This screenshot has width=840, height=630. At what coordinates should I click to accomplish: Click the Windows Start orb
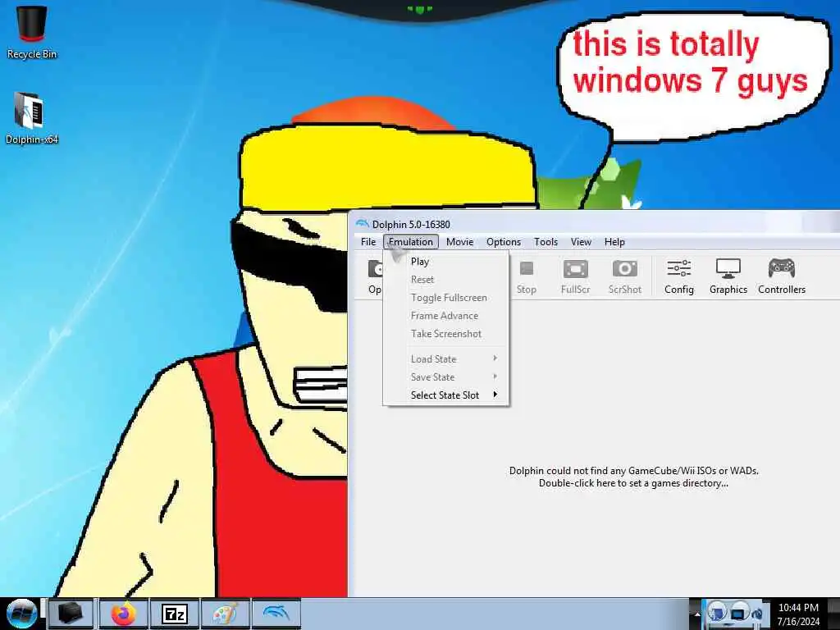pyautogui.click(x=21, y=614)
